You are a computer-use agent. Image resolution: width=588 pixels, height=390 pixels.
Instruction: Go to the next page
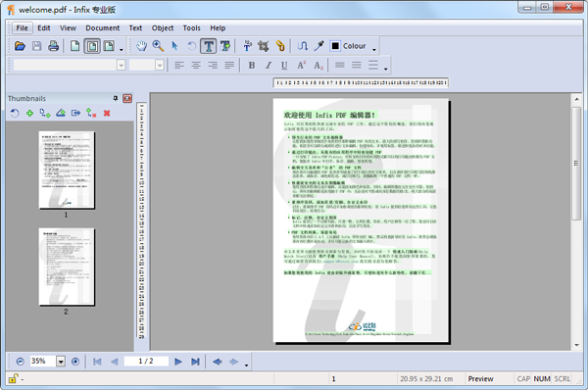pos(178,362)
